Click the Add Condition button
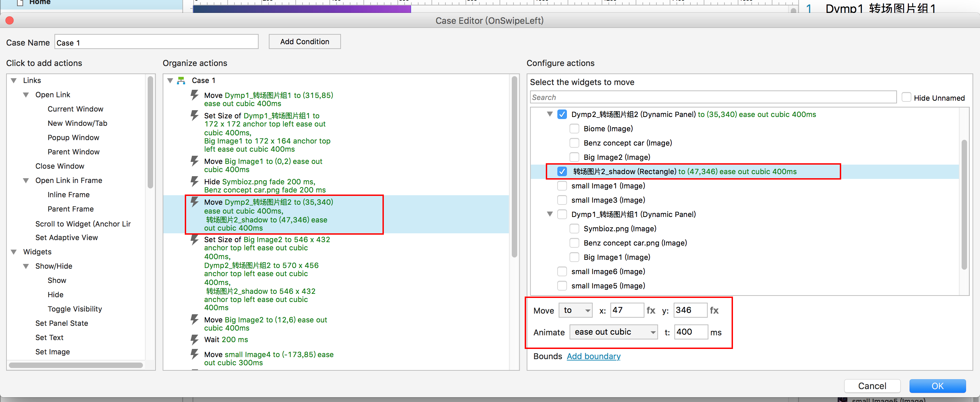This screenshot has height=402, width=980. [x=304, y=41]
